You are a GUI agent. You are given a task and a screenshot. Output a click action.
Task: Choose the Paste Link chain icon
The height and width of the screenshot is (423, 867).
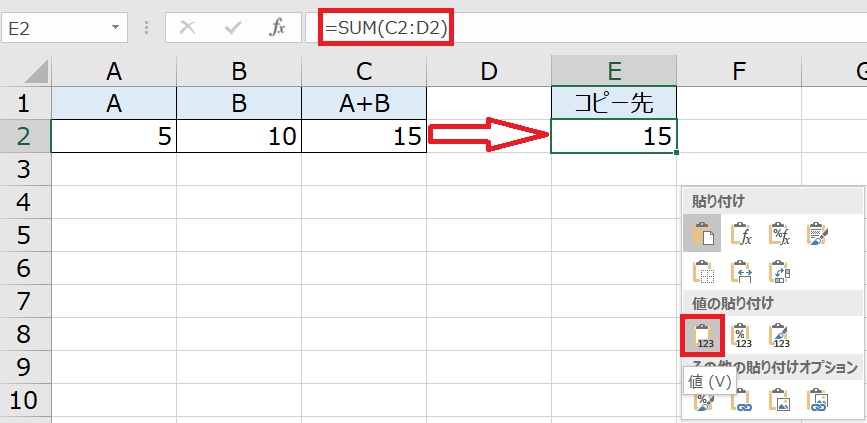741,399
